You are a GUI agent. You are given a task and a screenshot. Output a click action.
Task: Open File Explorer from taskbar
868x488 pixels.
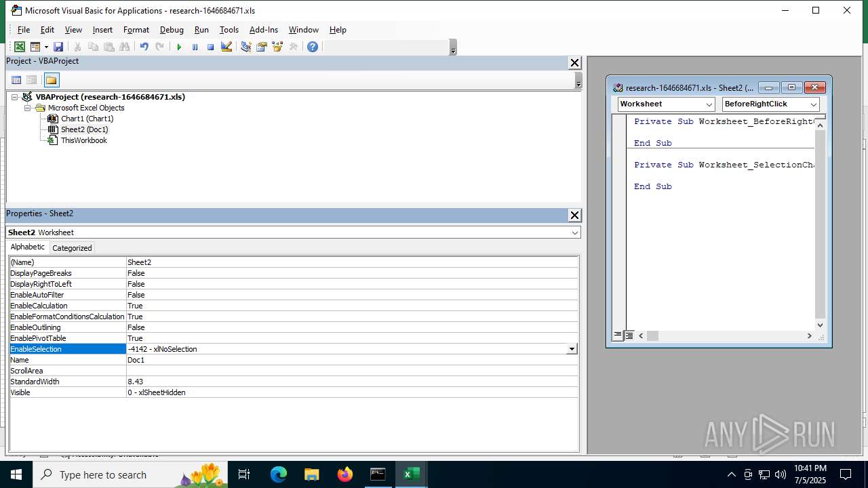tap(312, 474)
